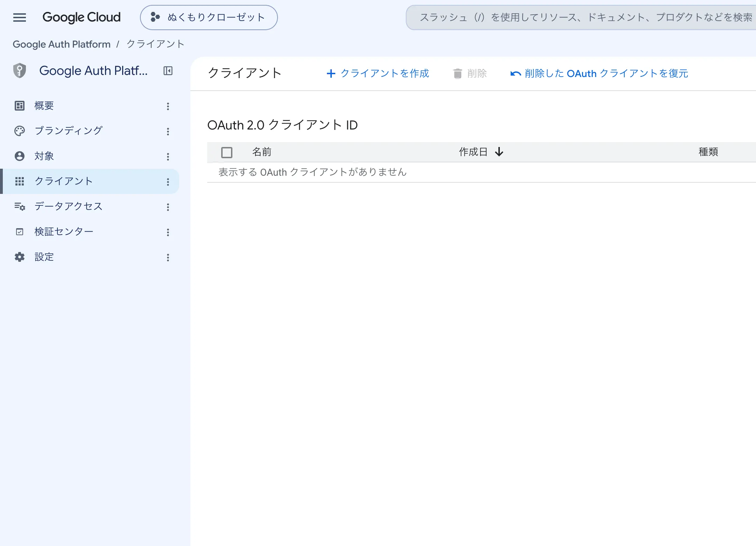Open the main hamburger navigation menu
Viewport: 756px width, 546px height.
coord(20,17)
